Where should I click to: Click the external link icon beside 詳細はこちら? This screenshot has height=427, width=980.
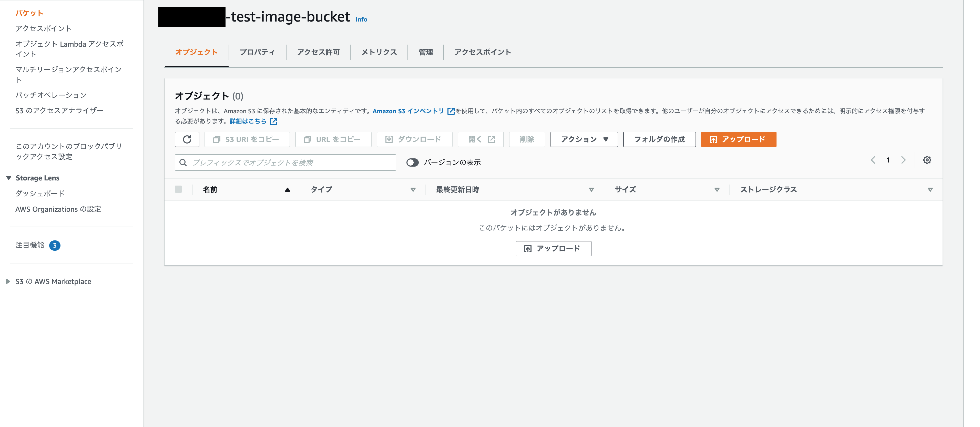point(273,121)
